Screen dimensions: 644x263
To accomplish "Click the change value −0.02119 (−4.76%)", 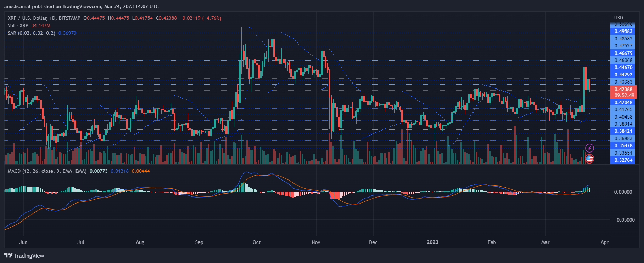I will (x=201, y=18).
